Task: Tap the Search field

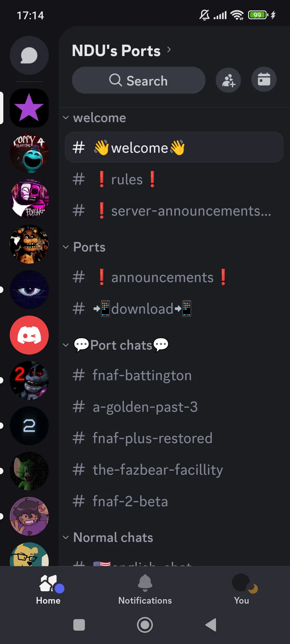Action: pos(139,80)
